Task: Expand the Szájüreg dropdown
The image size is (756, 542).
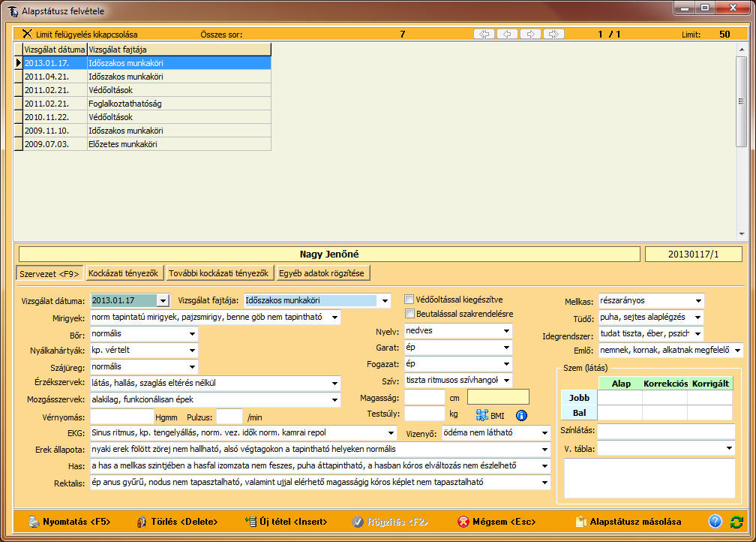Action: coord(192,367)
